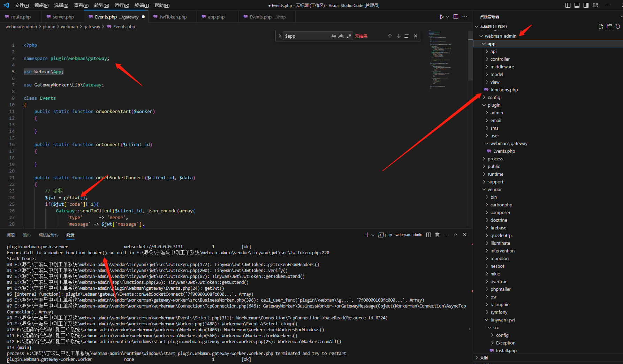Screen dimensions: 623x364
Task: Open the 查看(V) menu
Action: tap(81, 5)
